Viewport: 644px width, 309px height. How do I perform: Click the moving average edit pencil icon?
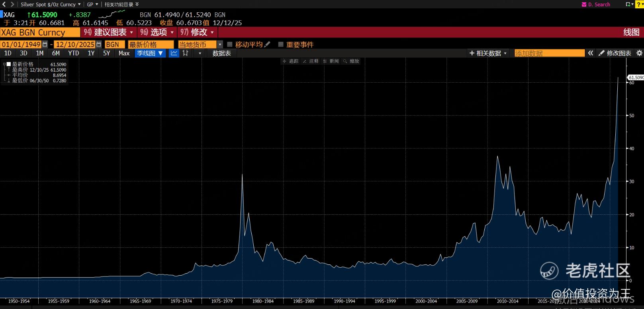(x=267, y=45)
